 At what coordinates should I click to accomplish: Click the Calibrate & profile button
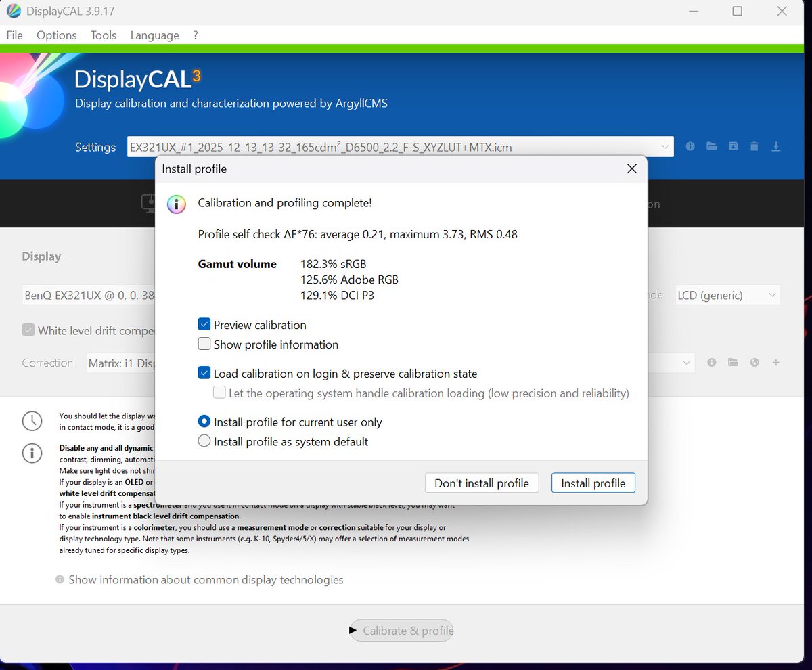pyautogui.click(x=401, y=631)
